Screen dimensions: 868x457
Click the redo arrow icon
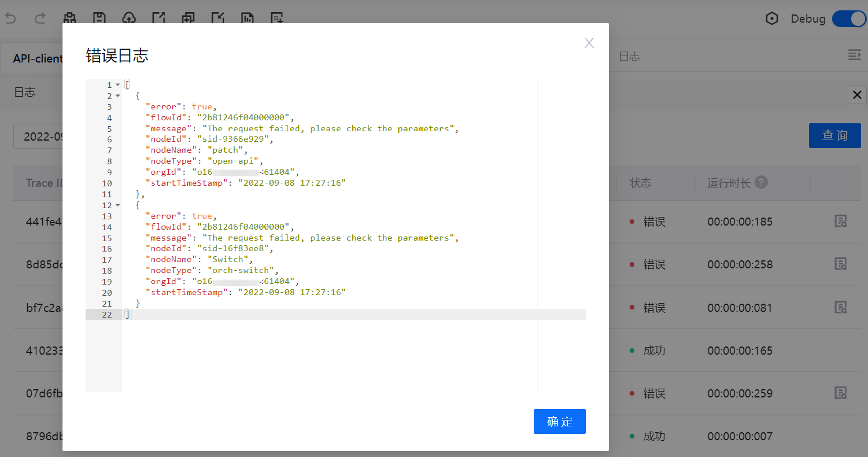40,18
